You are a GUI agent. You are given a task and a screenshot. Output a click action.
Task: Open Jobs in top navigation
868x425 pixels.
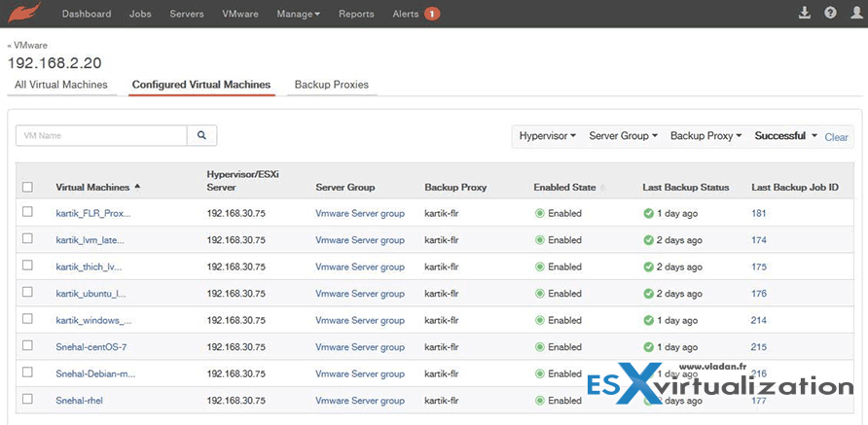pos(140,14)
